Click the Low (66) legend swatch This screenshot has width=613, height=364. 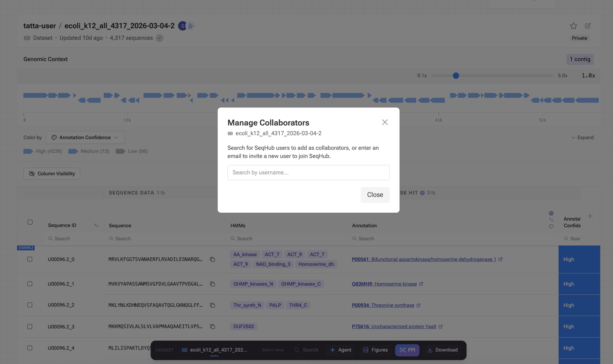click(x=120, y=151)
